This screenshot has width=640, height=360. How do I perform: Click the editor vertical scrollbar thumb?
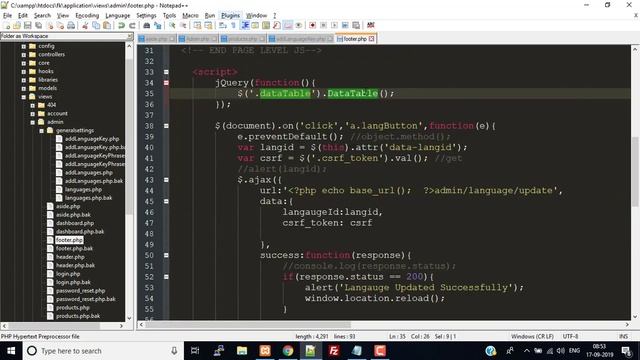pos(635,171)
